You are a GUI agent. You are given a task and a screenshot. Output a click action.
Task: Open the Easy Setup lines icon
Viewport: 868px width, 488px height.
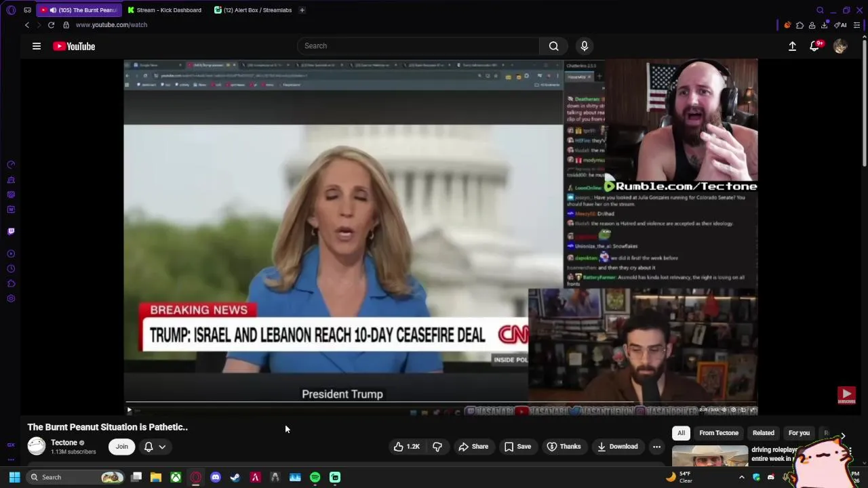point(856,25)
